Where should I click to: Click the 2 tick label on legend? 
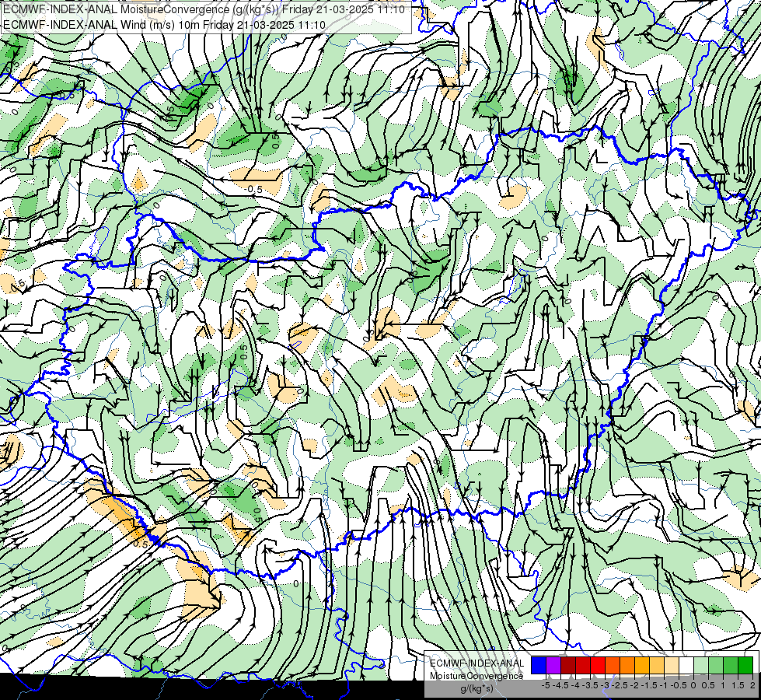coord(752,685)
